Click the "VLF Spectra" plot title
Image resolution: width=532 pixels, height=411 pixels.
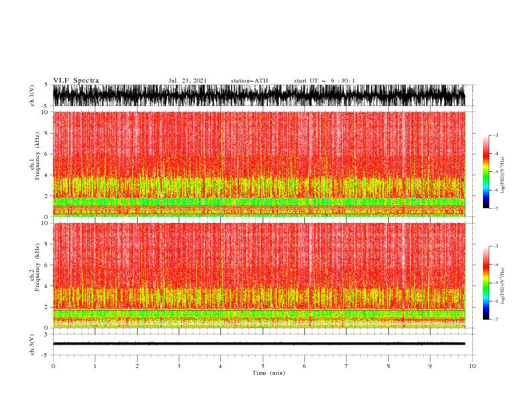[76, 81]
